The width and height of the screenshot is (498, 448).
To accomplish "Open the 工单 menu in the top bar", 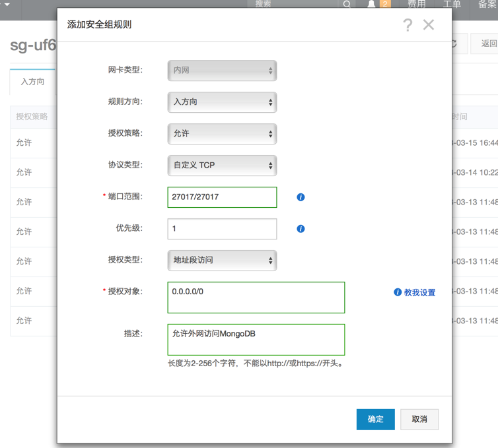I will pyautogui.click(x=452, y=4).
